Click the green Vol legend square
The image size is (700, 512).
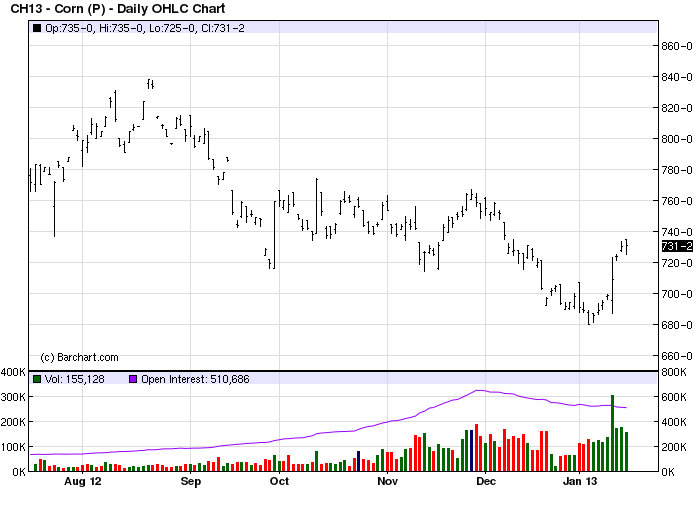[x=37, y=379]
